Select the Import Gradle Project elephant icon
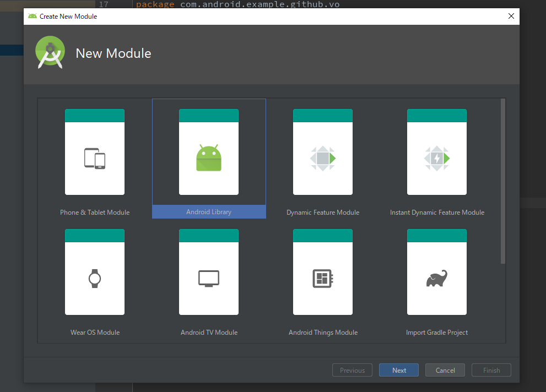Screen dimensions: 546x392 (x=437, y=279)
